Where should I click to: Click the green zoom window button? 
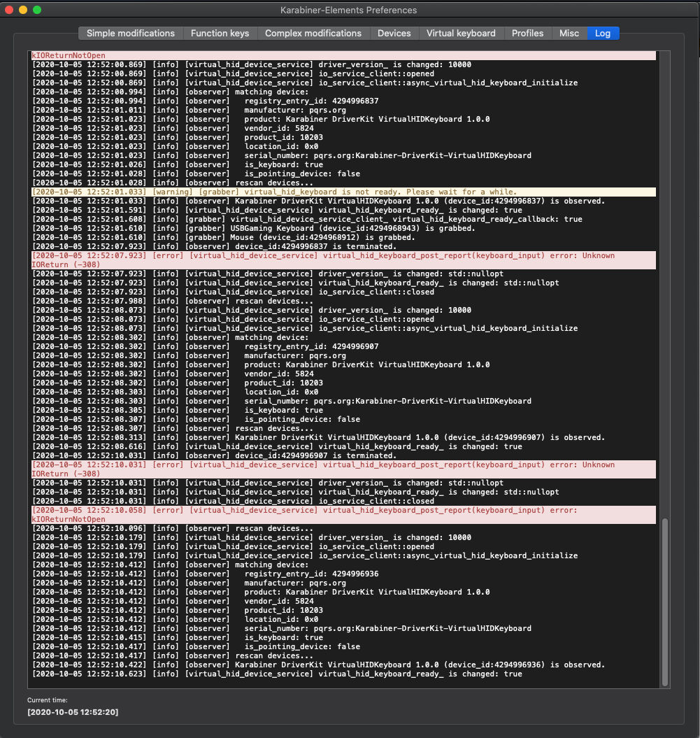pos(37,9)
